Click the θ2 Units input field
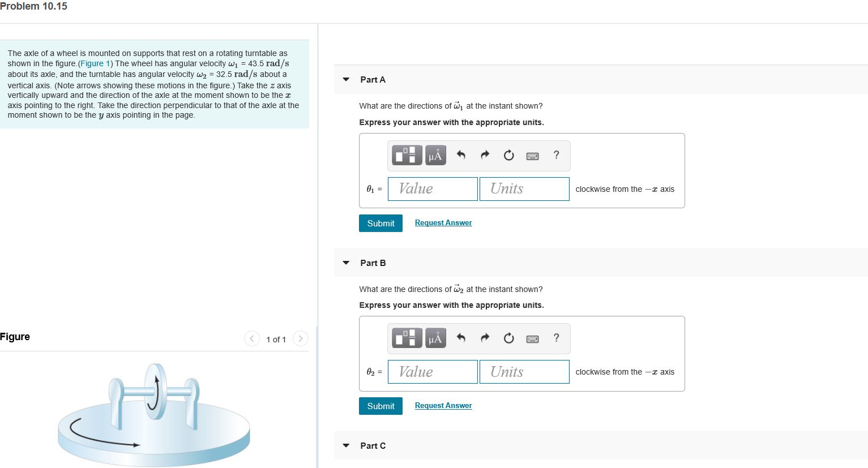 tap(524, 372)
